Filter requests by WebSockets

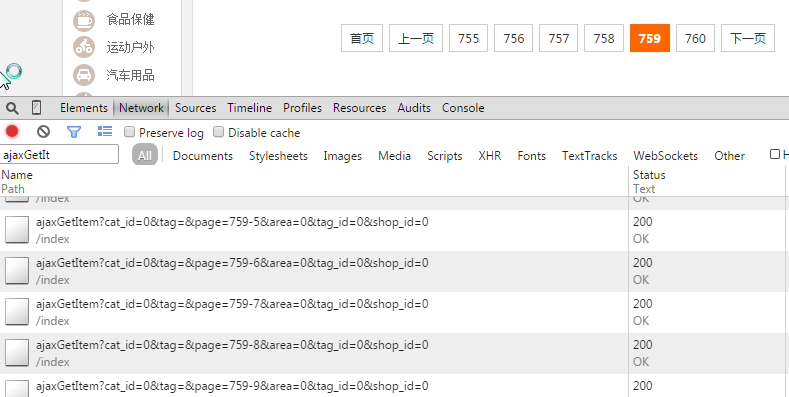click(x=666, y=156)
